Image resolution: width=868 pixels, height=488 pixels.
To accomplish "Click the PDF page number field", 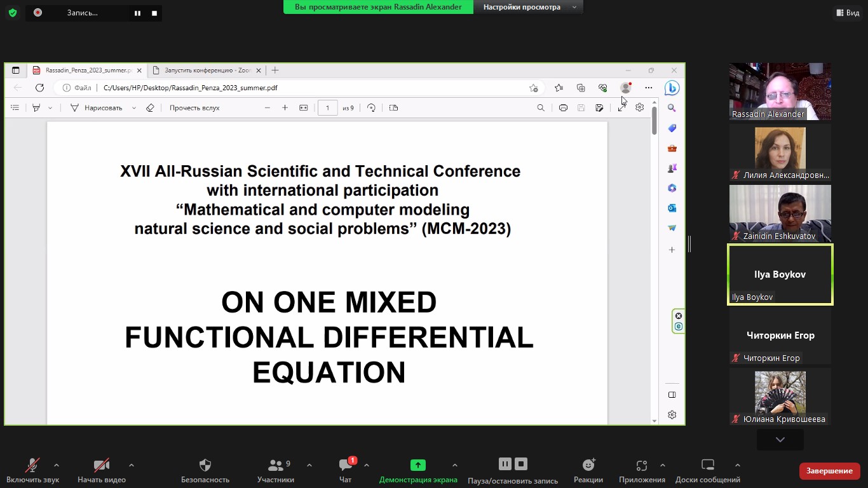I will (x=327, y=108).
